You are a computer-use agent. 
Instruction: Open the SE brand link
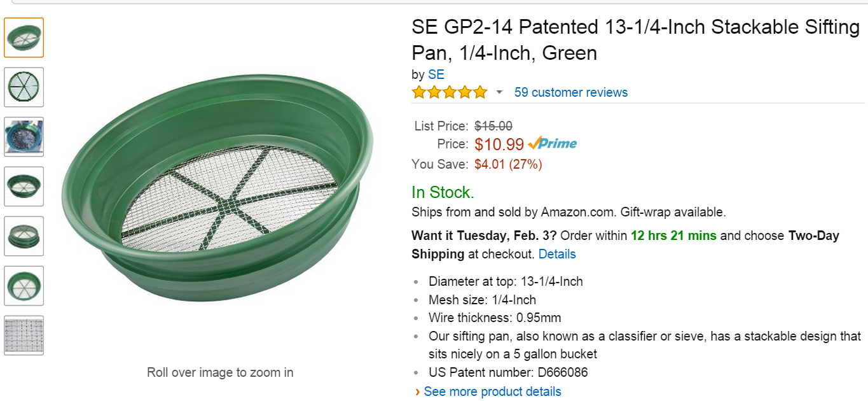(x=436, y=74)
